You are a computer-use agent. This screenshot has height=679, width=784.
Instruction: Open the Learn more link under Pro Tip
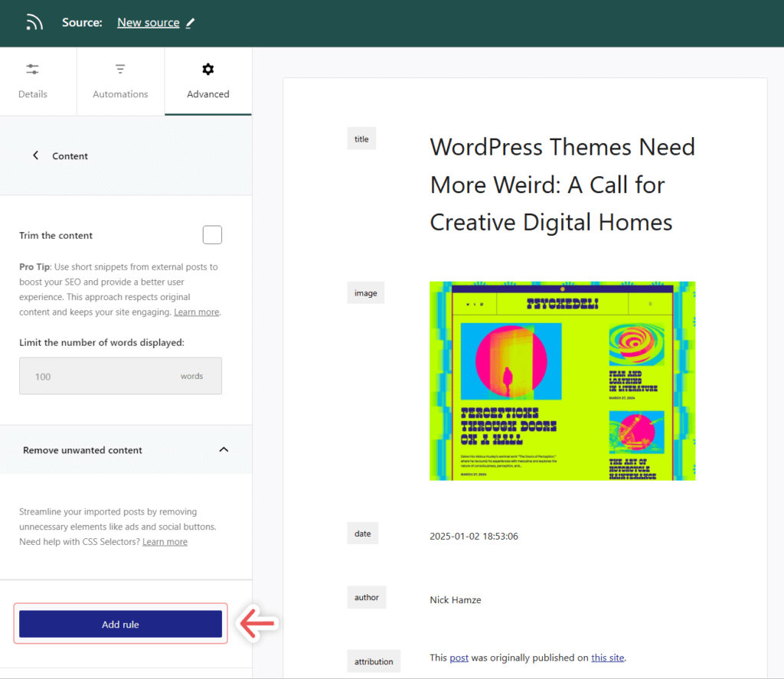click(196, 312)
